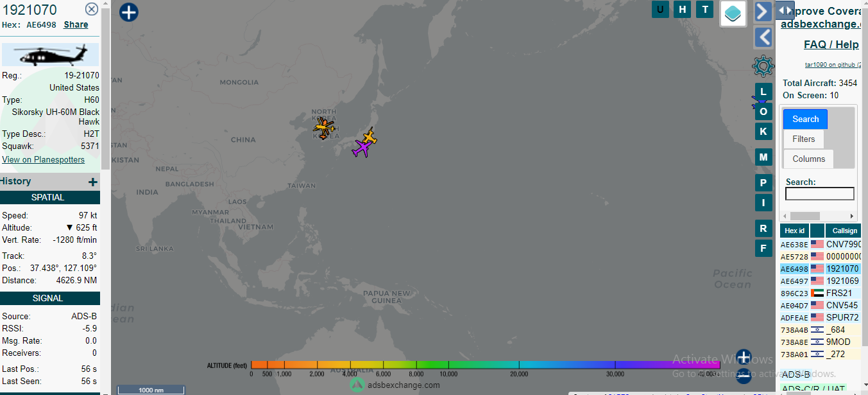
Task: Select table row 896C23 FRS21
Action: (x=821, y=293)
